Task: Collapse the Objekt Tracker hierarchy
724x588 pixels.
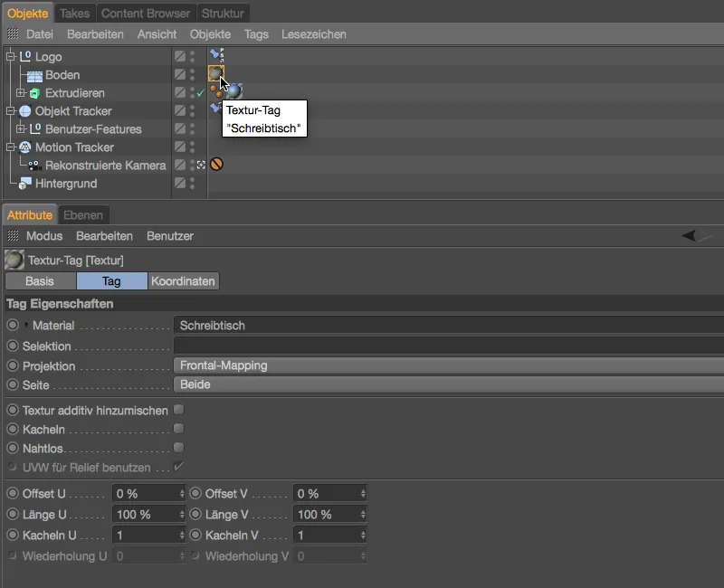Action: click(x=10, y=111)
